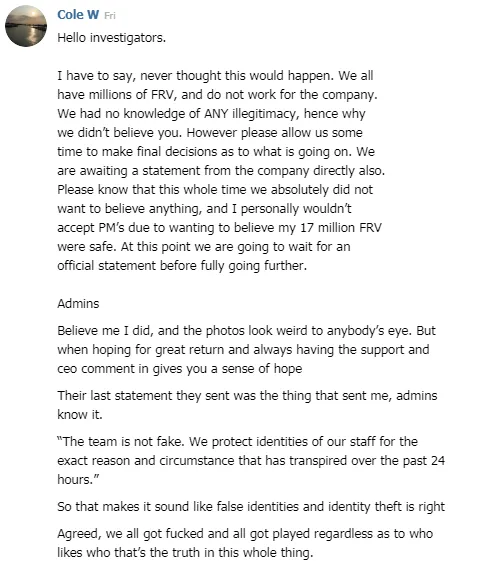Click the line starting "Their last statement"
Screen dimensions: 478x567
click(247, 396)
